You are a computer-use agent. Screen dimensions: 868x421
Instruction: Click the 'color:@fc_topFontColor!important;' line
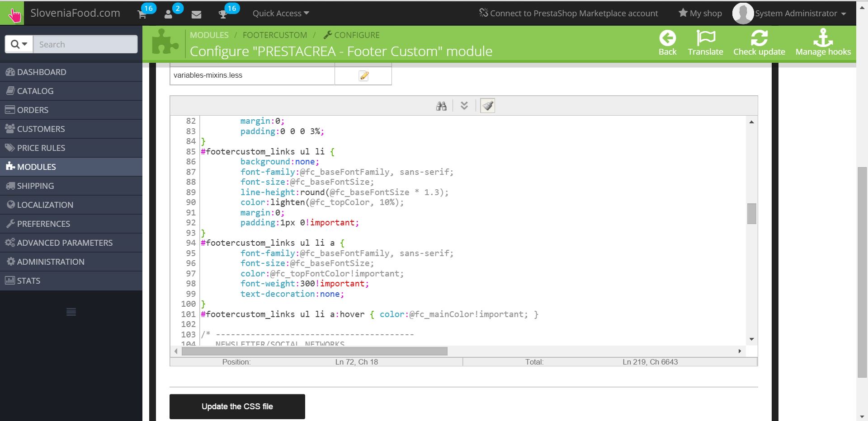(322, 274)
